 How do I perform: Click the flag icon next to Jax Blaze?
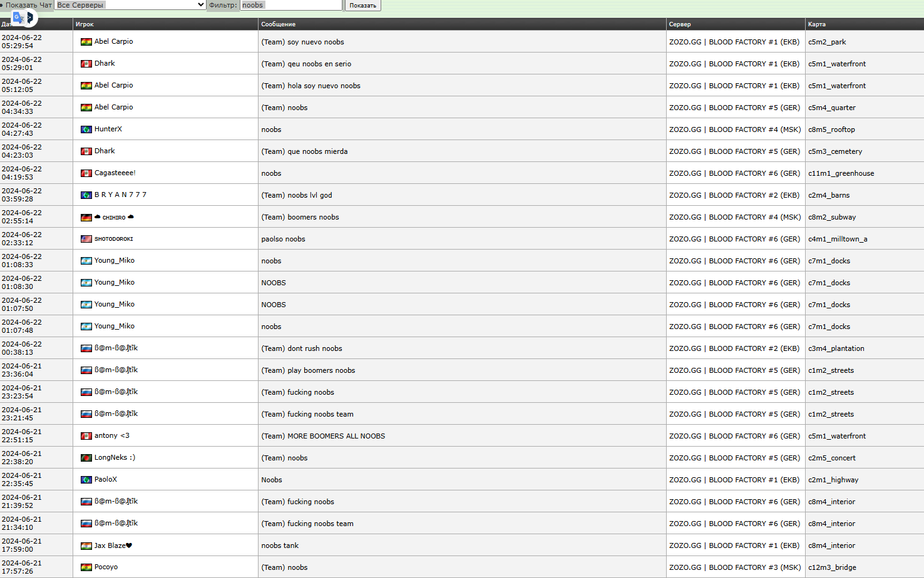point(86,545)
